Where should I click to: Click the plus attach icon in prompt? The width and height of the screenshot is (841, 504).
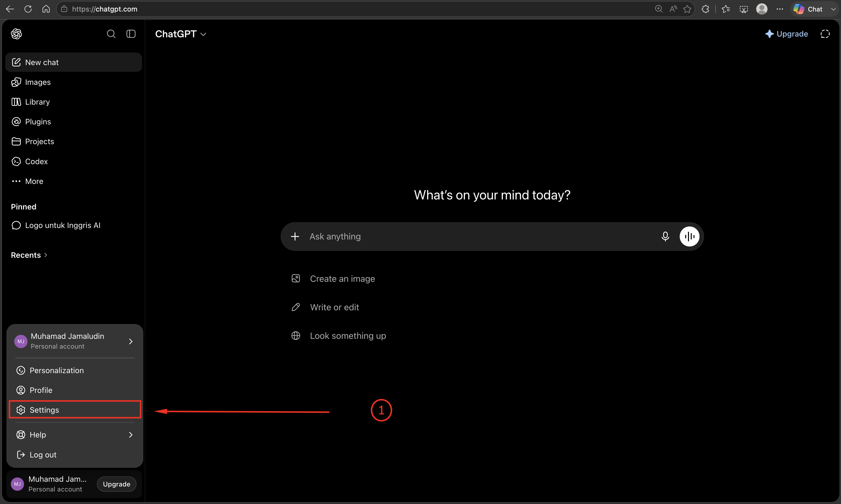[x=295, y=236]
